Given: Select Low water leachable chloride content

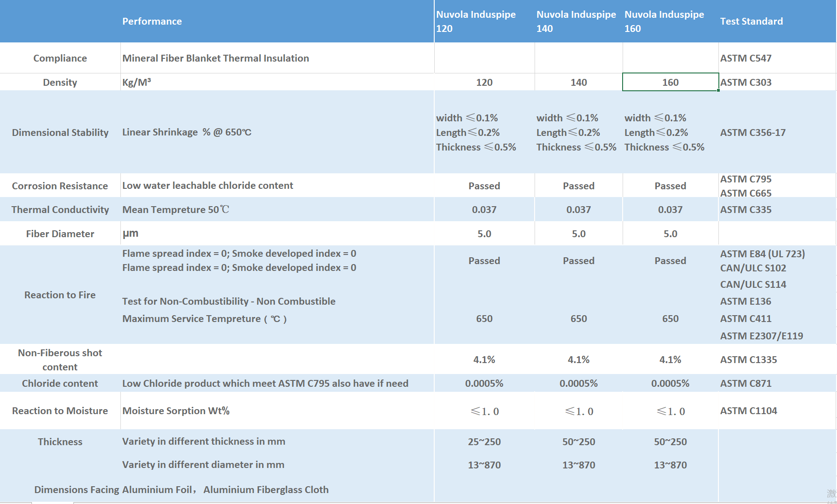Looking at the screenshot, I should pyautogui.click(x=208, y=185).
